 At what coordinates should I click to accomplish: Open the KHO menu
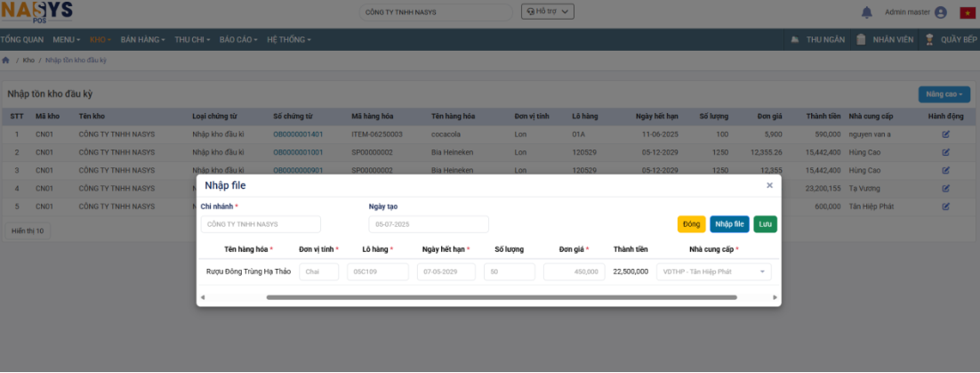coord(102,40)
